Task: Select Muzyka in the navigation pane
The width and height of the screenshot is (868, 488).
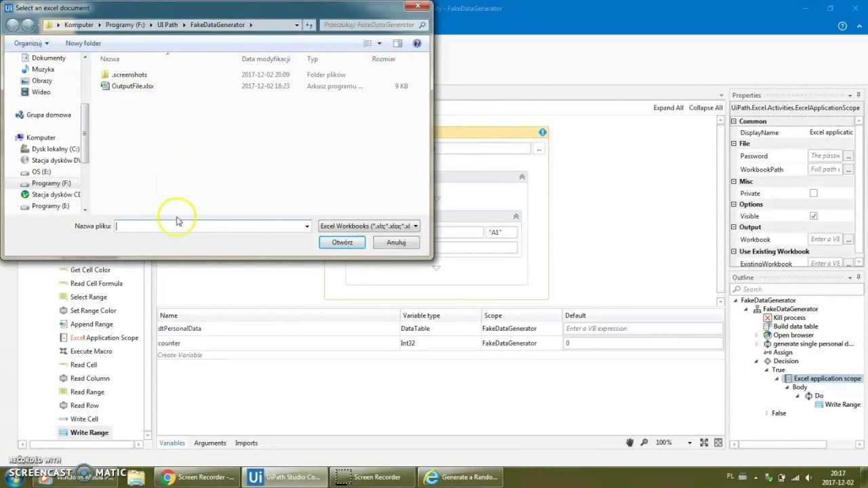Action: pos(43,69)
